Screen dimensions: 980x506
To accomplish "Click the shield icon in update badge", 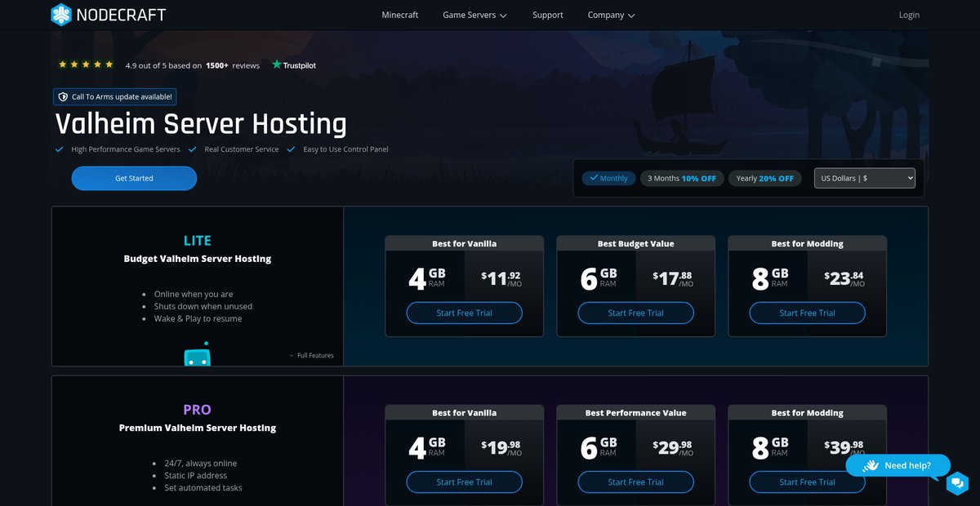I will (x=63, y=96).
